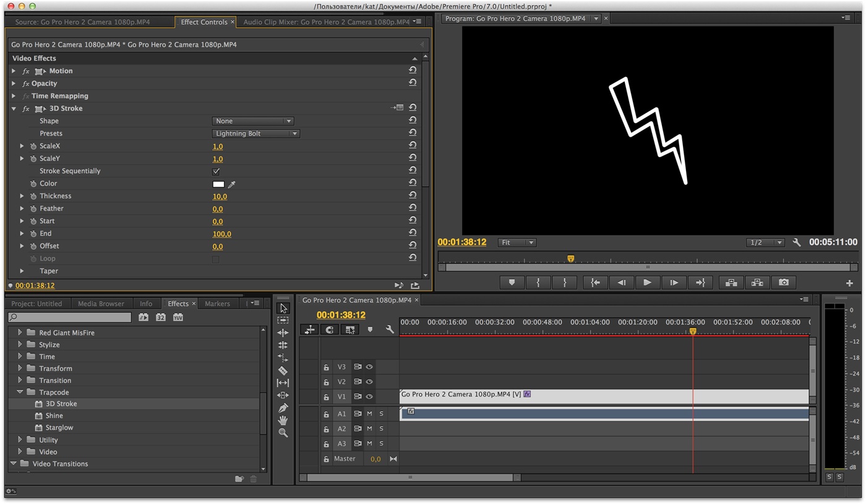
Task: Select the Rolling Edit tool
Action: click(283, 345)
